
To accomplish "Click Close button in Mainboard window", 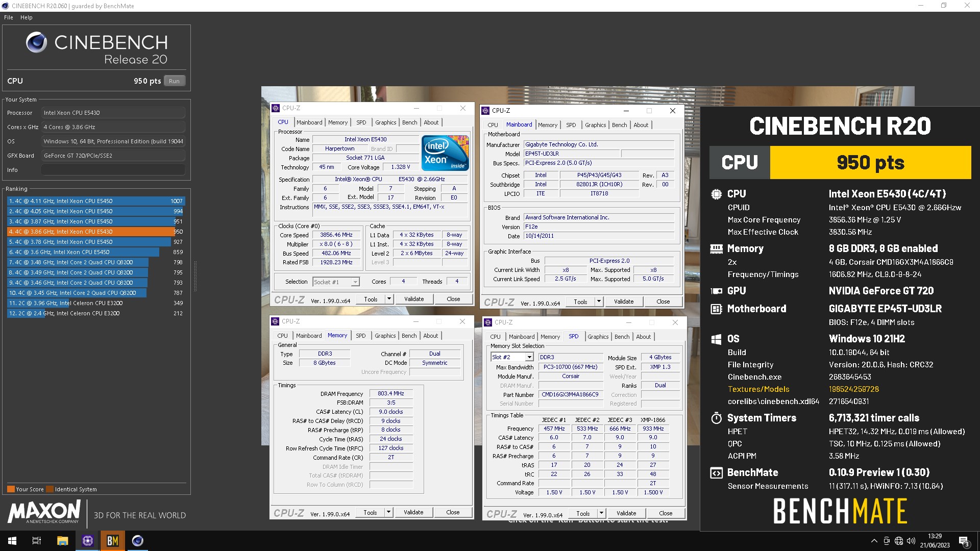I will 663,302.
